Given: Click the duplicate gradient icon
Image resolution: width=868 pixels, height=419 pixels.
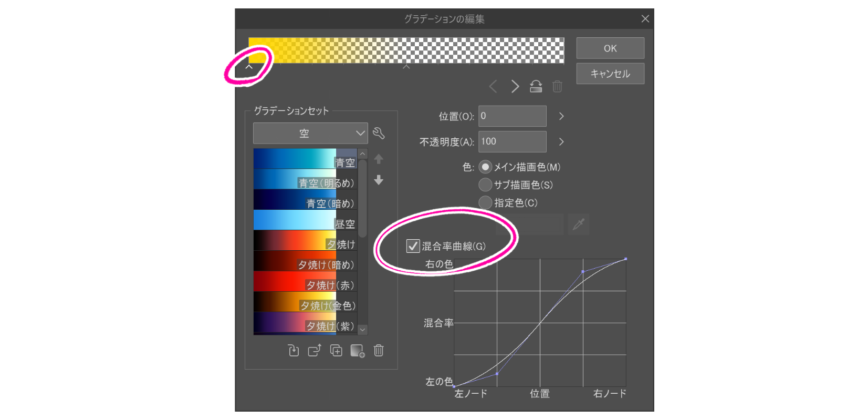Looking at the screenshot, I should (x=336, y=351).
